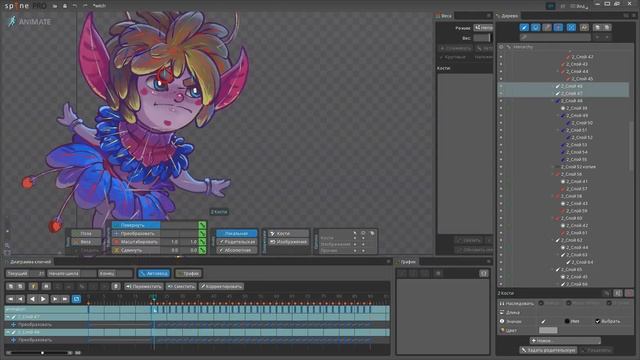
Task: Click the Вес value slider
Action: [x=482, y=38]
